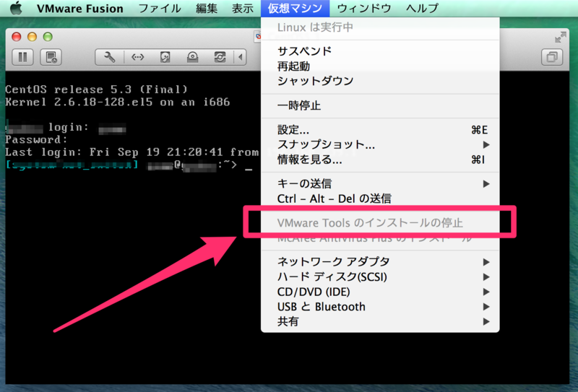Expand the CD/DVD (IDE) submenu
The width and height of the screenshot is (578, 392).
coord(380,292)
